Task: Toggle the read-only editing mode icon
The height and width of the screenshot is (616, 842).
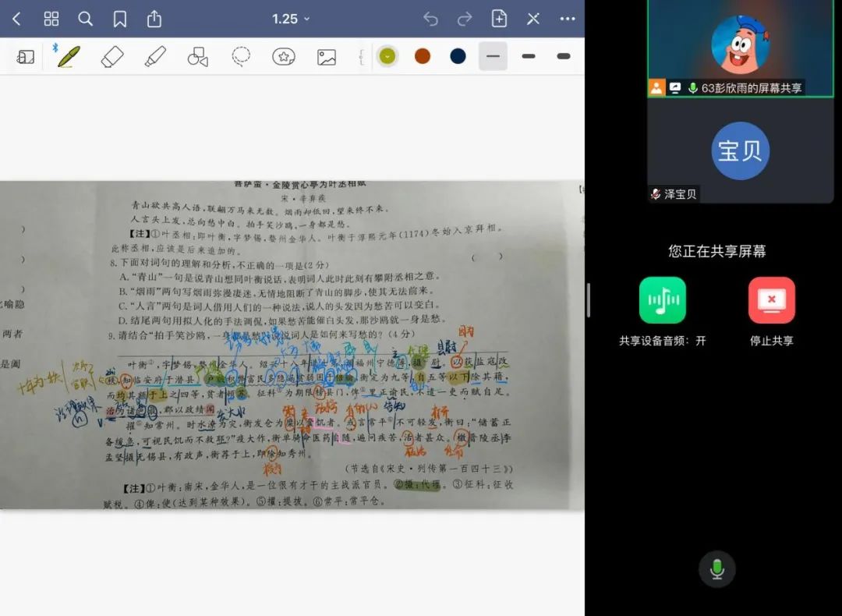Action: click(x=533, y=19)
